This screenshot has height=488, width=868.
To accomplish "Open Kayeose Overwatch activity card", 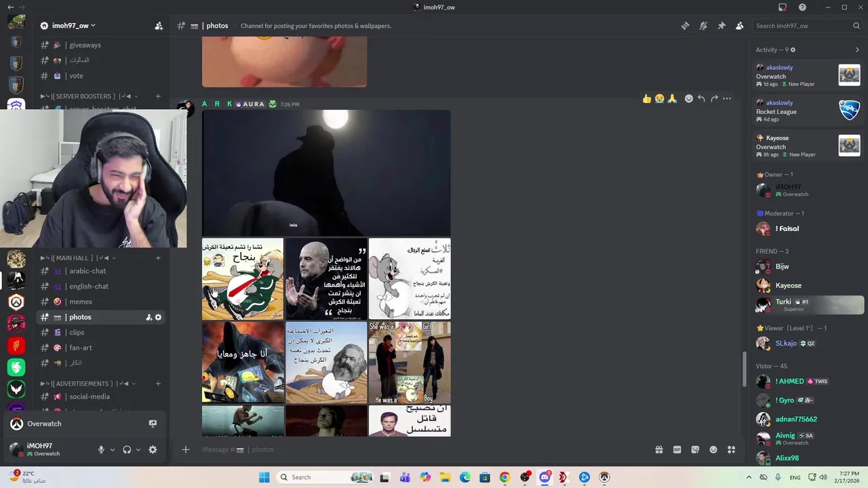I will 808,146.
